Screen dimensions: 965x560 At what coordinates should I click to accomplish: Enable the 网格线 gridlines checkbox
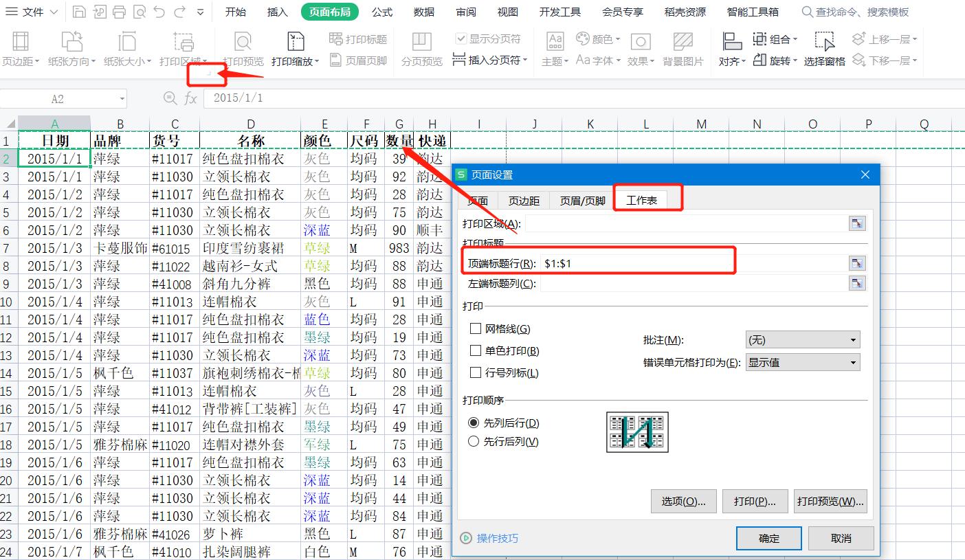474,328
